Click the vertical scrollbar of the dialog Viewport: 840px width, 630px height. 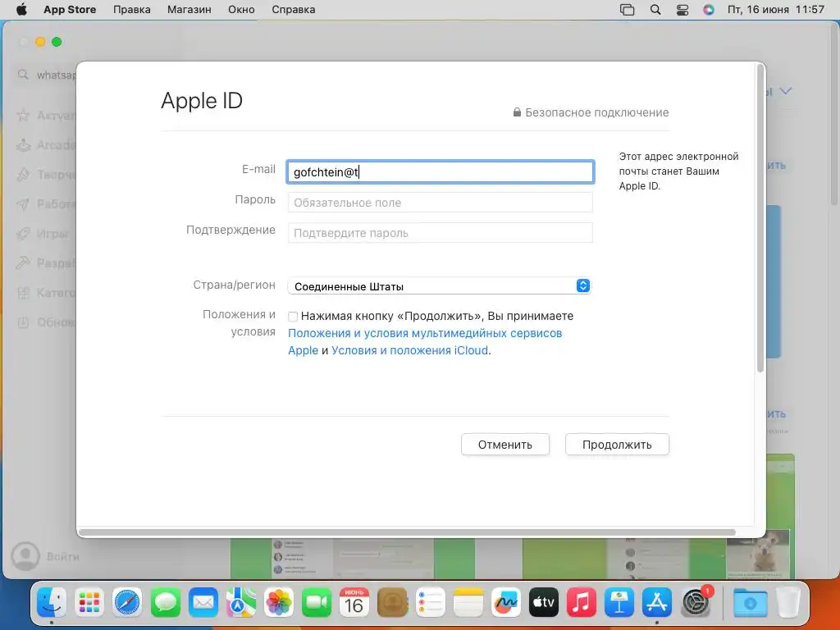[x=760, y=220]
